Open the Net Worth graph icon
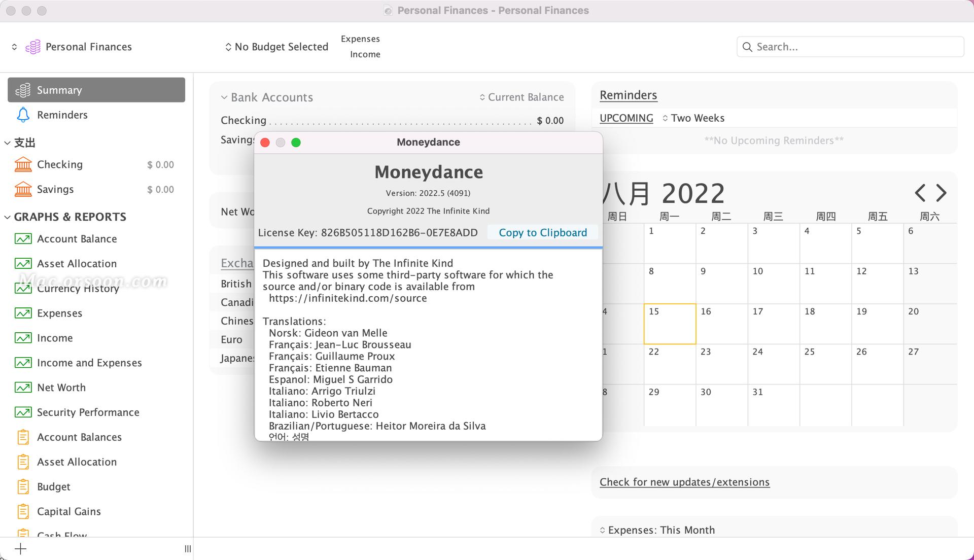The height and width of the screenshot is (560, 974). click(22, 387)
